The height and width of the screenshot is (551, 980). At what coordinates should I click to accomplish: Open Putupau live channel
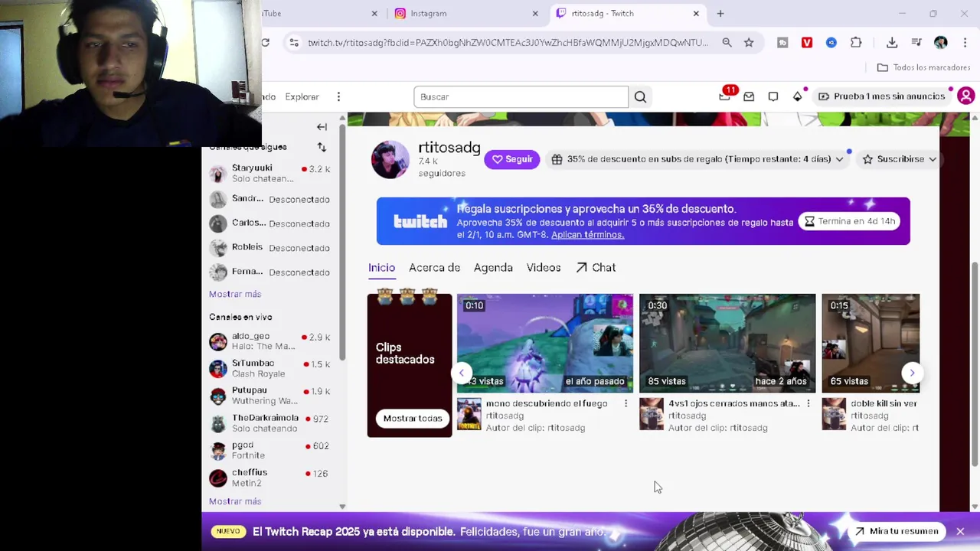[x=270, y=396]
